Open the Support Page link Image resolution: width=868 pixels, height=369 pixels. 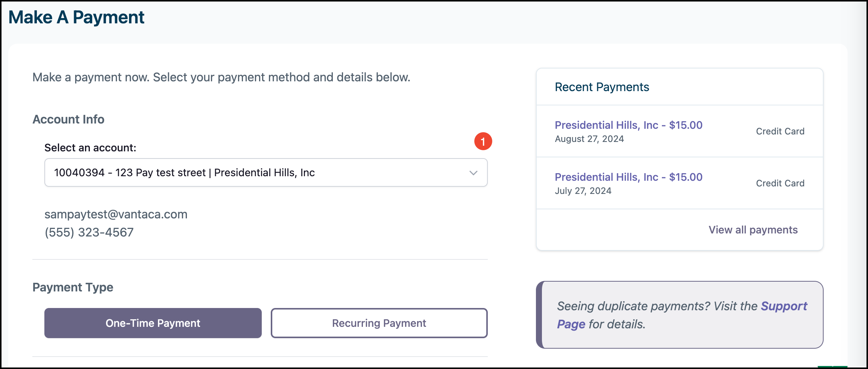[x=783, y=306]
